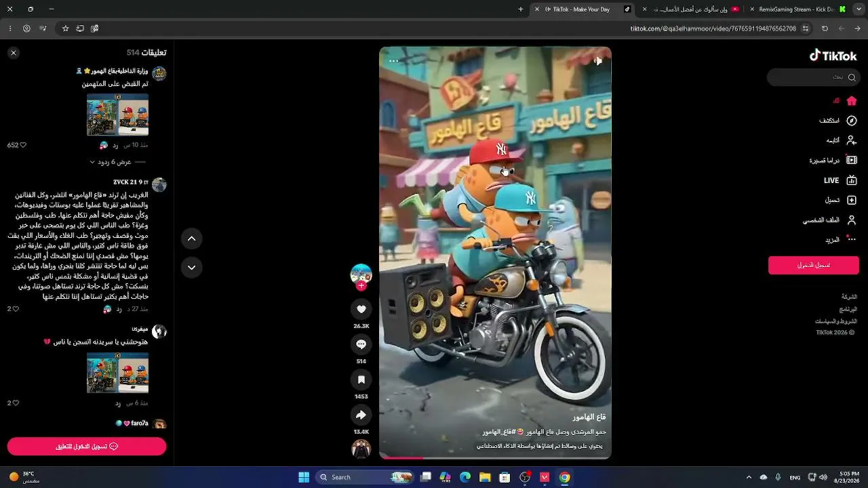Viewport: 868px width, 488px height.
Task: Open the terms and policies footer link
Action: (x=836, y=321)
